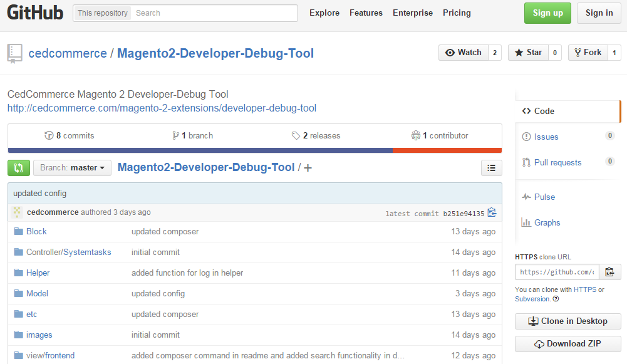Viewport: 627px width, 364px height.
Task: Copy latest commit SHA with clipboard icon
Action: (x=492, y=212)
